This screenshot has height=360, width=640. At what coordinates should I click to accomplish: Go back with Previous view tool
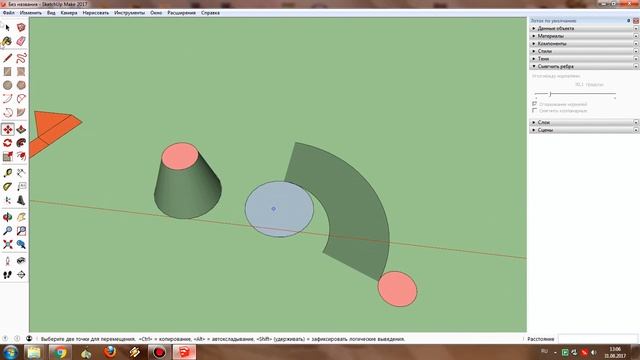pos(21,244)
